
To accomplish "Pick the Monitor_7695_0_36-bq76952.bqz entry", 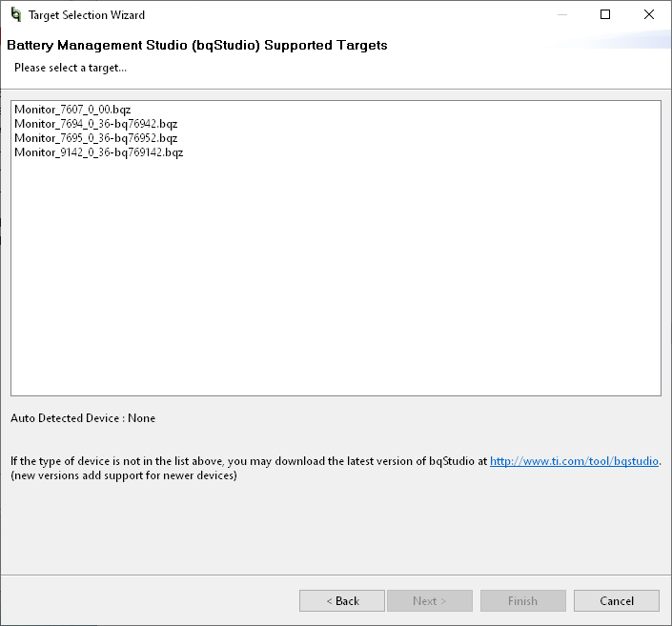I will 95,138.
